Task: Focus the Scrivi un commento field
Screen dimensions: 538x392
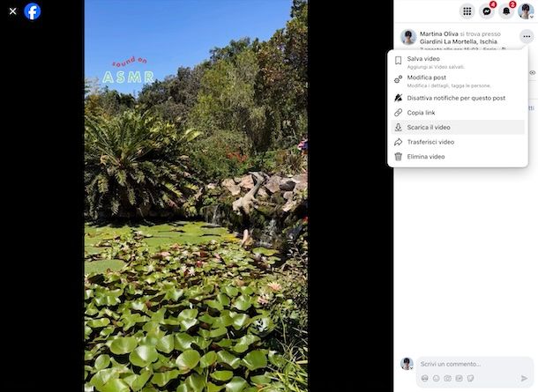Action: pyautogui.click(x=474, y=364)
